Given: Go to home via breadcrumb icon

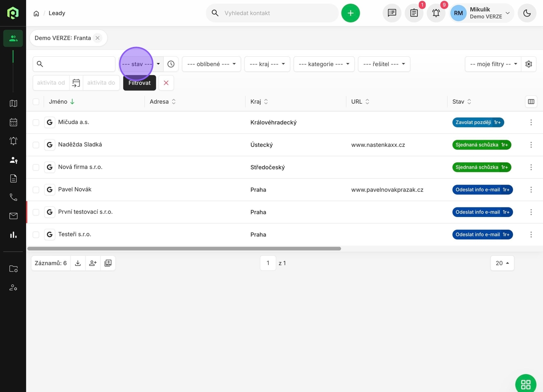Looking at the screenshot, I should click(36, 14).
